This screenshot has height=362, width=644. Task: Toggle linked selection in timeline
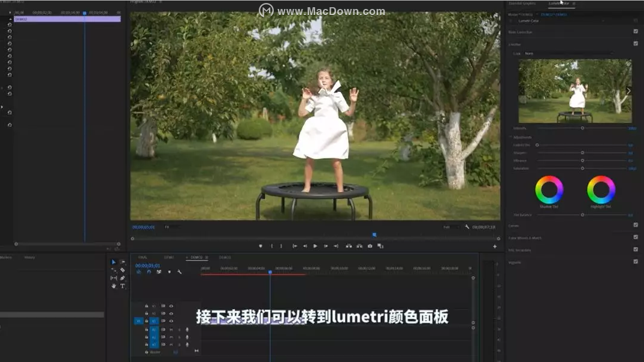159,272
